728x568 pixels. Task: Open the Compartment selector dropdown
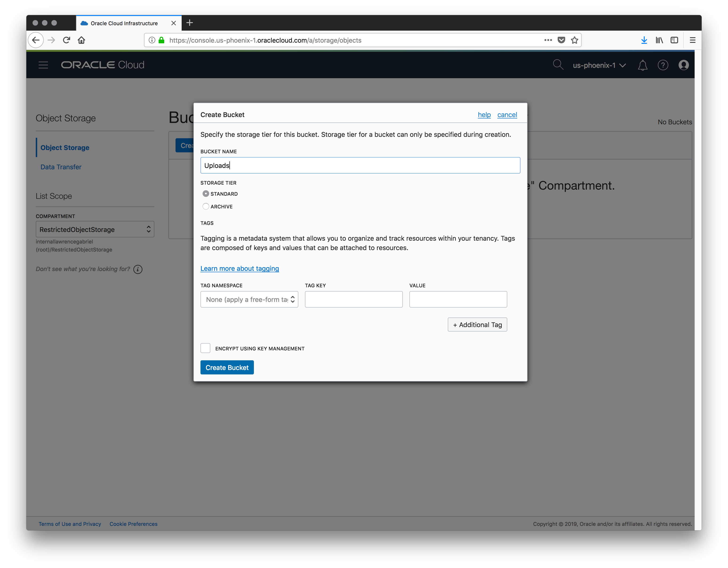[95, 229]
